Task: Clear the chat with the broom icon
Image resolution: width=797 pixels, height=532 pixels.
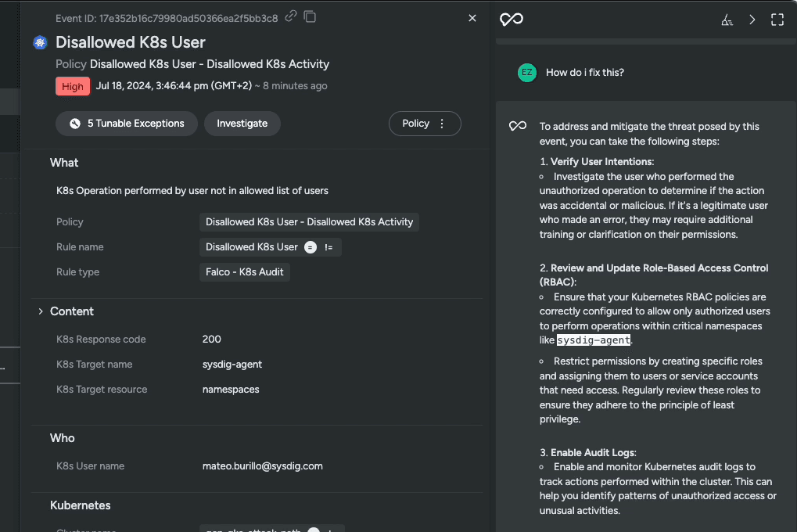Action: [x=727, y=20]
